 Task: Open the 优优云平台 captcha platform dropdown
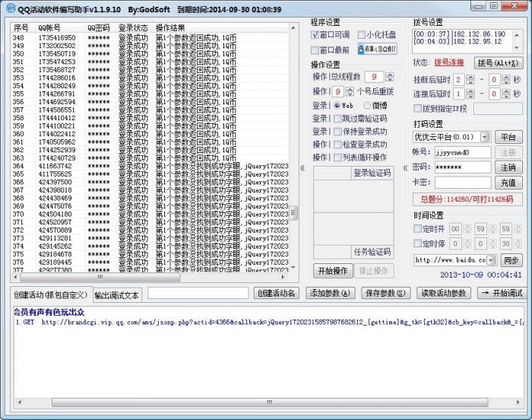click(485, 137)
